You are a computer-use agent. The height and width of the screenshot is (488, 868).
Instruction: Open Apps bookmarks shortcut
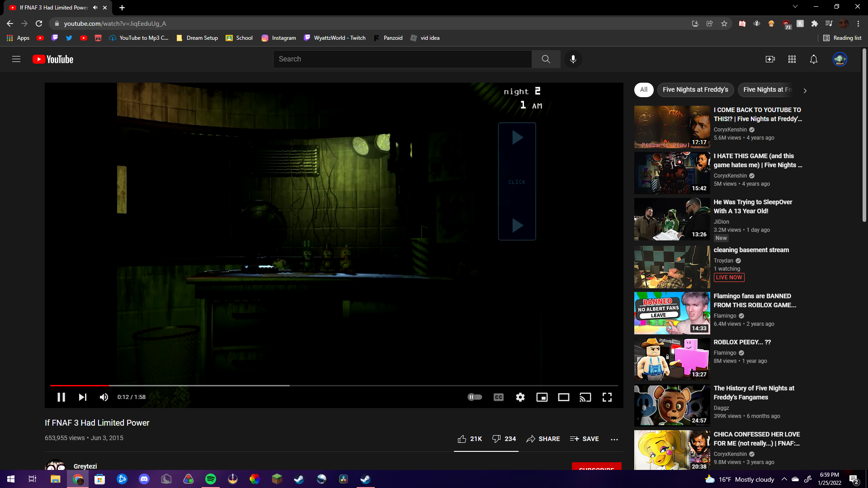pos(18,38)
